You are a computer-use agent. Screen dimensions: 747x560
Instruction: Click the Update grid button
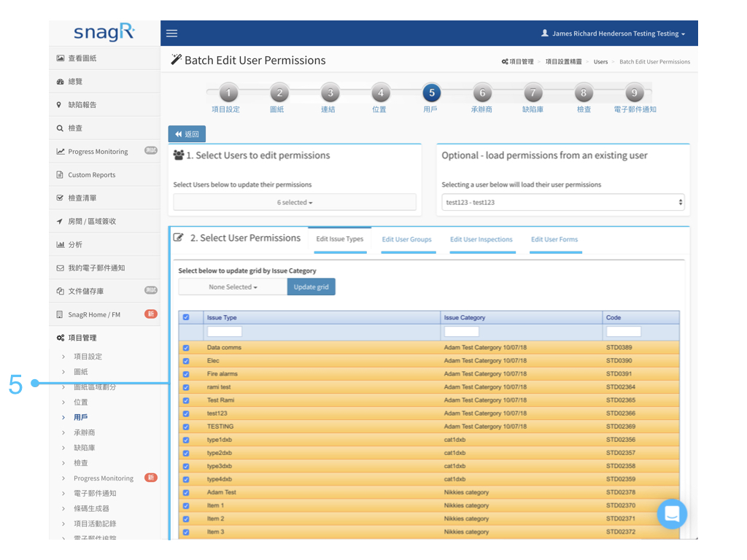311,287
